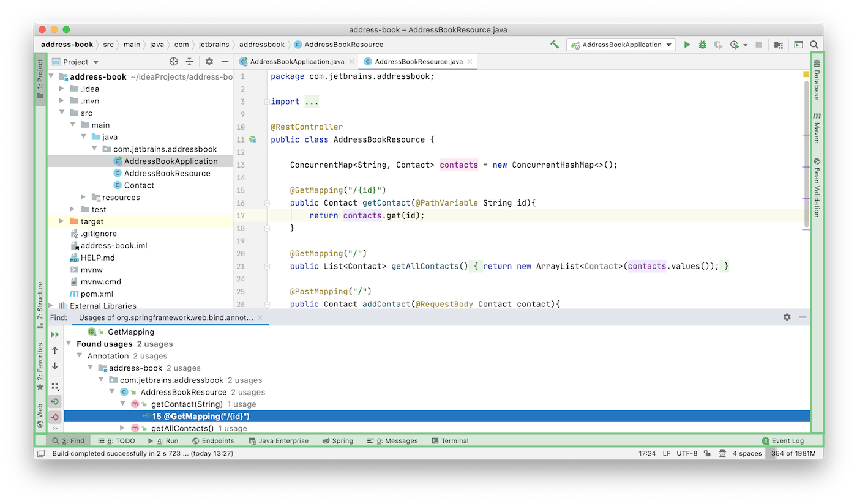Hide the Find tool window

(803, 317)
